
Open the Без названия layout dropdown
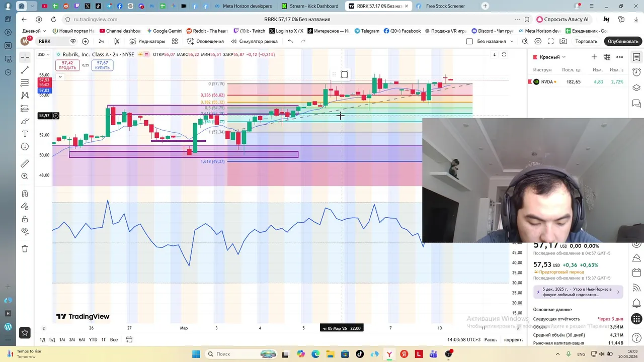(512, 41)
